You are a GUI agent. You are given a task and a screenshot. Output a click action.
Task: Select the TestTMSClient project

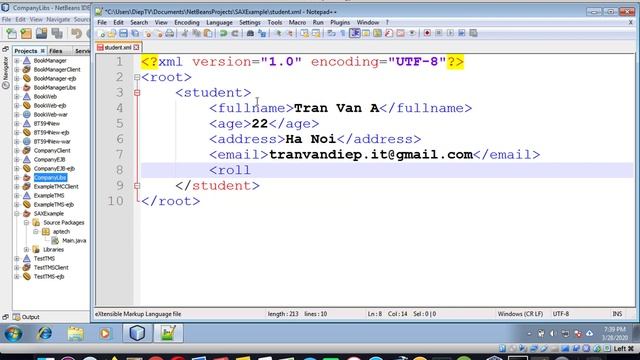[x=51, y=267]
